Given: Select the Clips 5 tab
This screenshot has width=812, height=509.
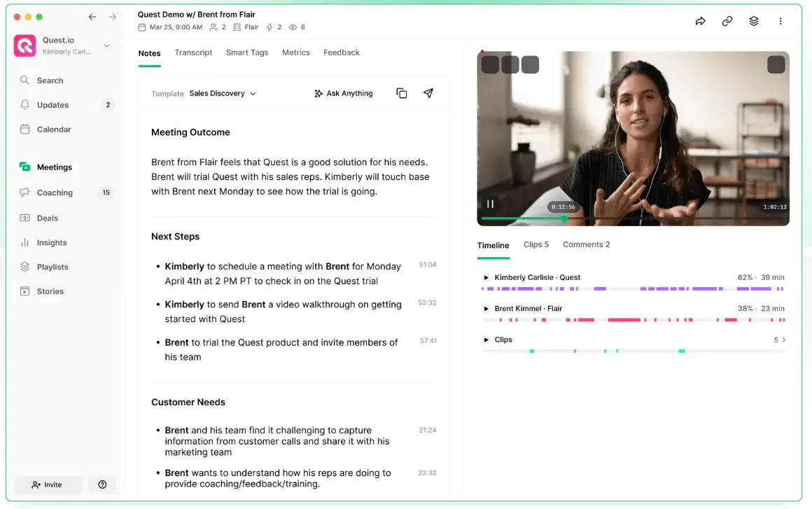Looking at the screenshot, I should [536, 244].
